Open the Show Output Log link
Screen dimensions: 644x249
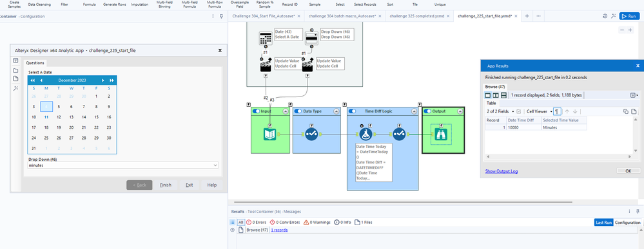click(502, 171)
